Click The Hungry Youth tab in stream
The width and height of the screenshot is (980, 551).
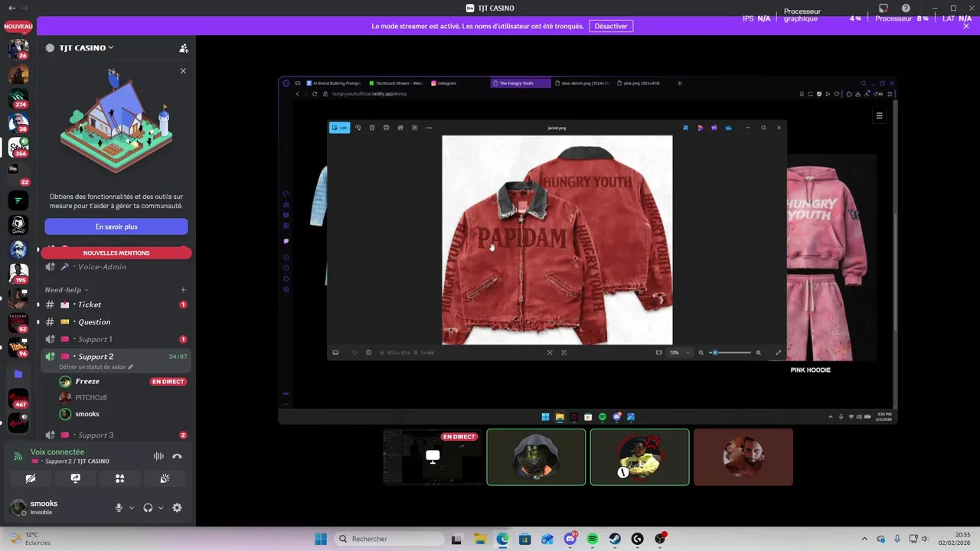[x=521, y=83]
